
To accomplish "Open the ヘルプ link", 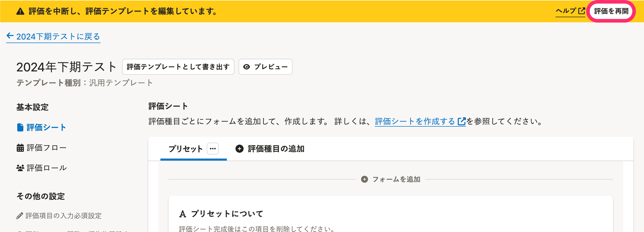I will [x=566, y=11].
